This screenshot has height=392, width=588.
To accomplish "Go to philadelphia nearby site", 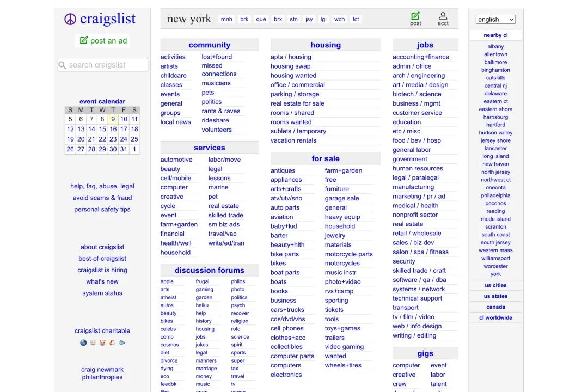I will pyautogui.click(x=495, y=195).
